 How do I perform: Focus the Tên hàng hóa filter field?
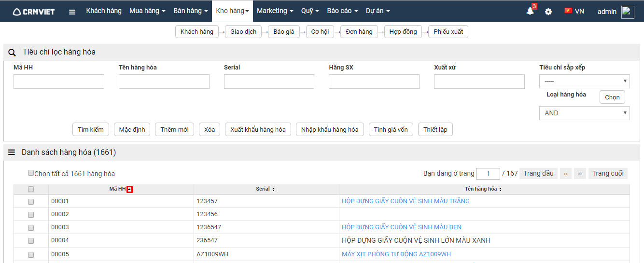[164, 82]
